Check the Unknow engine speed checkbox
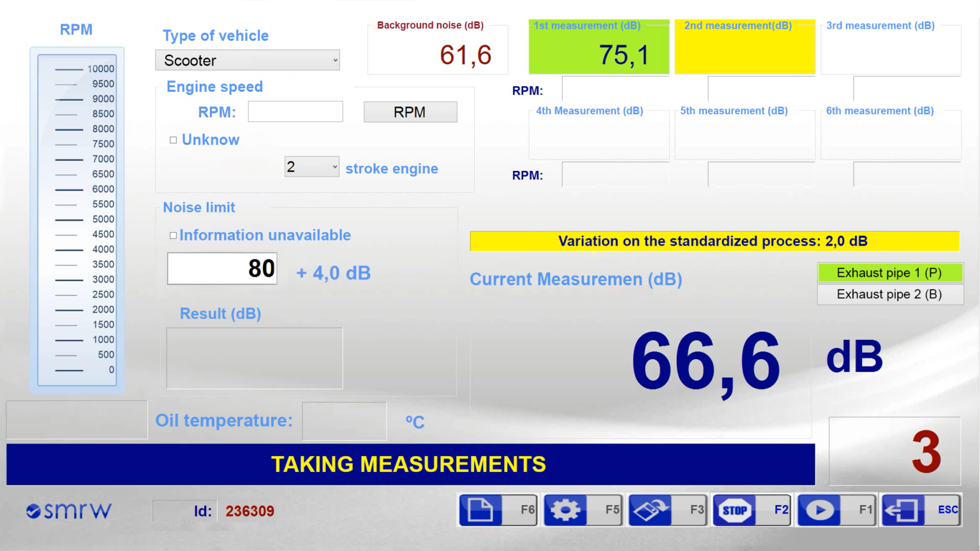Viewport: 980px width, 551px height. pyautogui.click(x=172, y=140)
